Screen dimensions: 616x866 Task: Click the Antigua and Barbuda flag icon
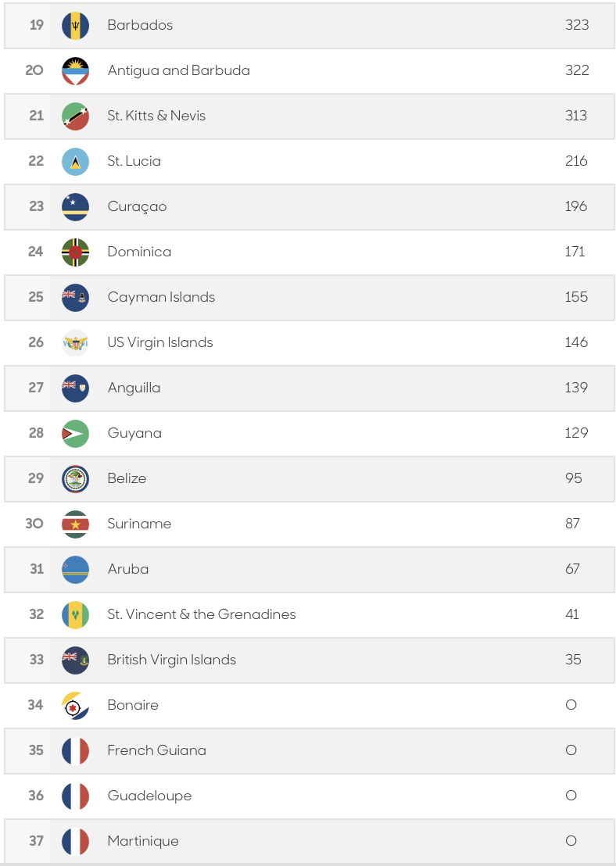coord(75,70)
